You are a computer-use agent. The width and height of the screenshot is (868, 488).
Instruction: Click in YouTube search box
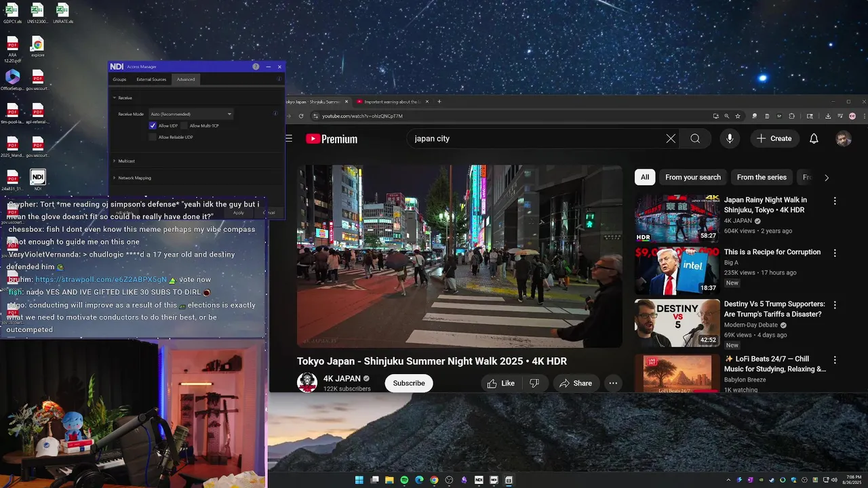[536, 138]
